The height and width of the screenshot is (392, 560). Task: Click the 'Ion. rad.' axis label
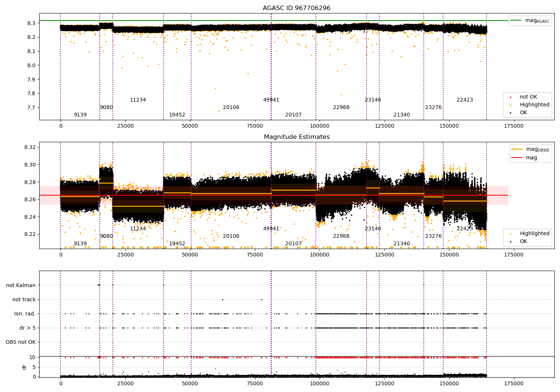[25, 314]
